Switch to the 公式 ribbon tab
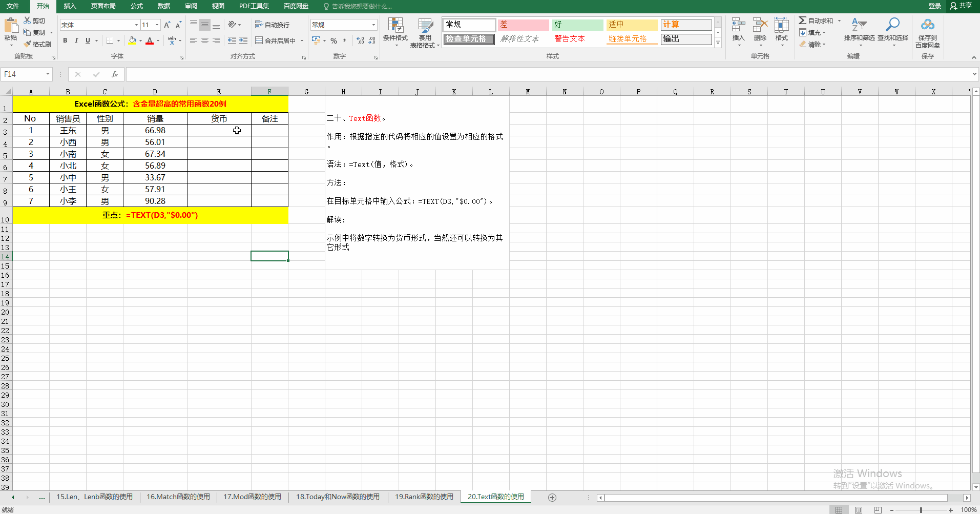Image resolution: width=980 pixels, height=514 pixels. click(136, 6)
